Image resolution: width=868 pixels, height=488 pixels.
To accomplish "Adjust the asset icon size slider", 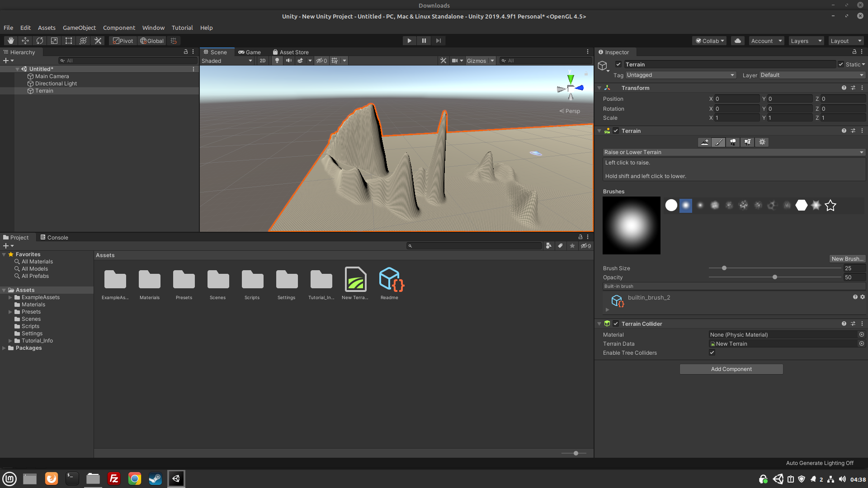I will 576,453.
